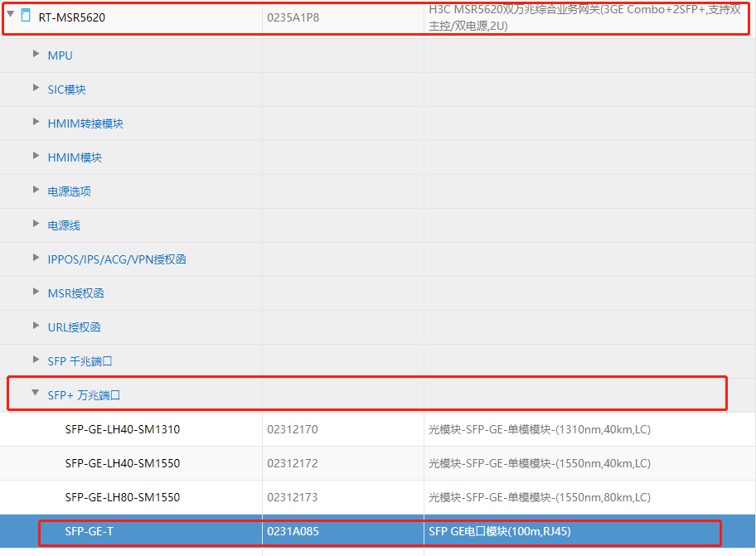
Task: Open the HMIM模块 category link
Action: [75, 157]
